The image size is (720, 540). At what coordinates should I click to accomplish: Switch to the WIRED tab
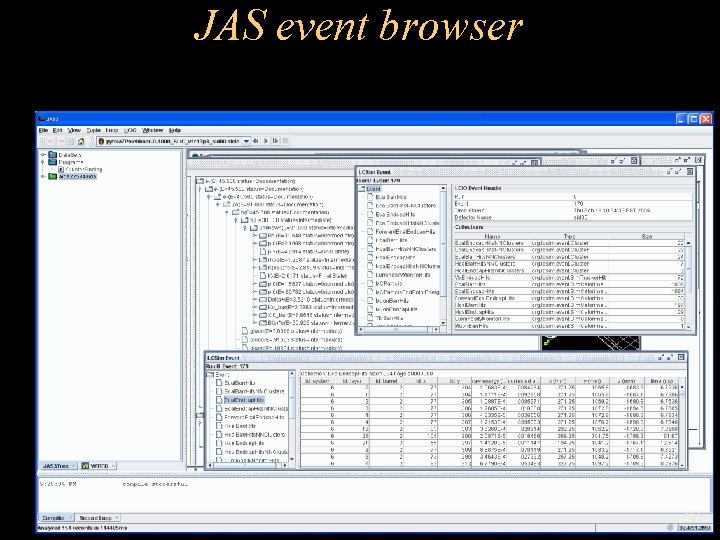98,466
